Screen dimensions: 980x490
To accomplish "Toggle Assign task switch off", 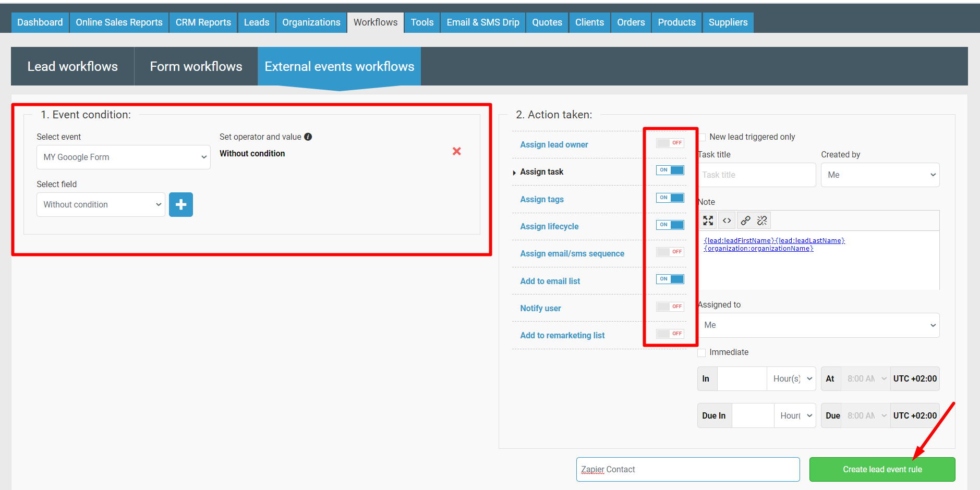I will click(x=670, y=170).
